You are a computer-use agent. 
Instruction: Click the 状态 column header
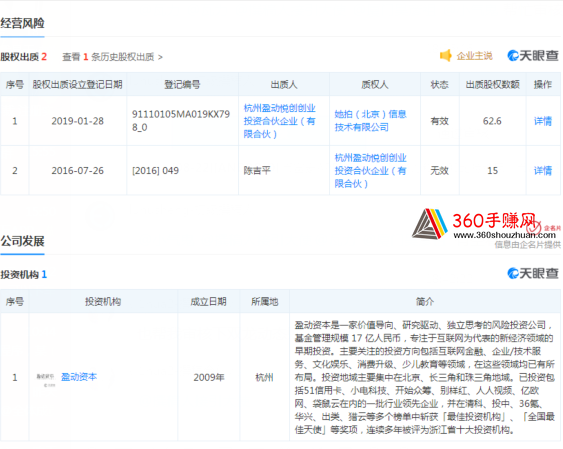tap(439, 84)
